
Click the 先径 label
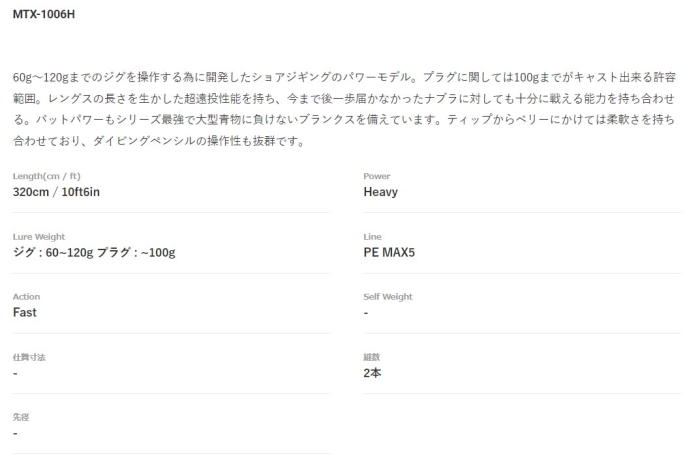[21, 417]
